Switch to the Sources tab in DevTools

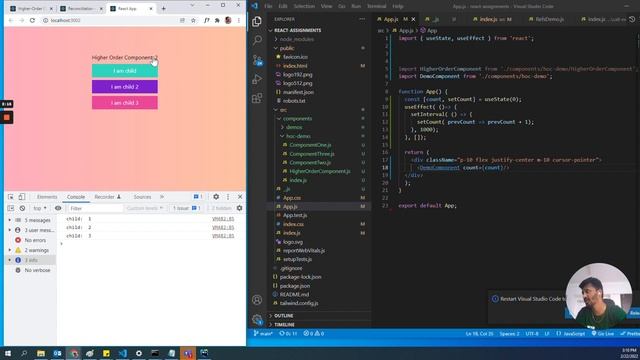(142, 197)
